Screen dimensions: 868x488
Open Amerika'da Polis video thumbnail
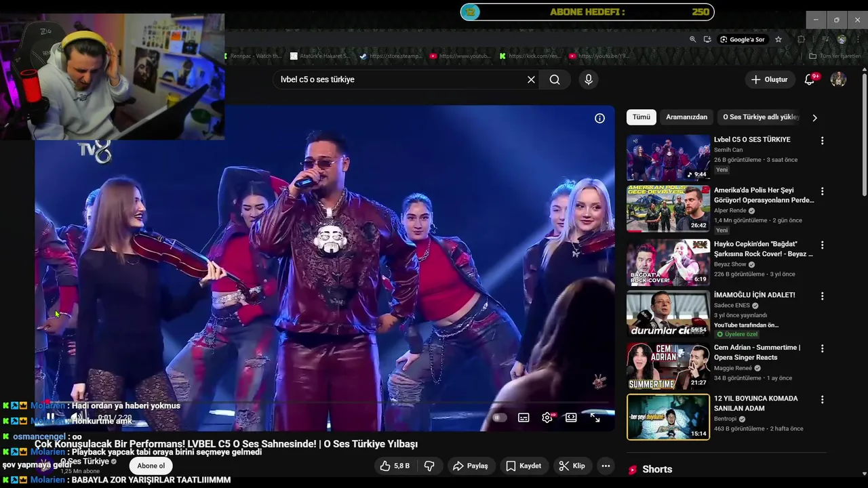(668, 209)
